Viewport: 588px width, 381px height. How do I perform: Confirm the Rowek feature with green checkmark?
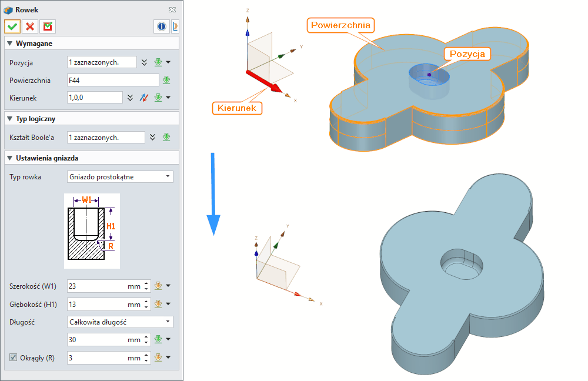tap(12, 26)
